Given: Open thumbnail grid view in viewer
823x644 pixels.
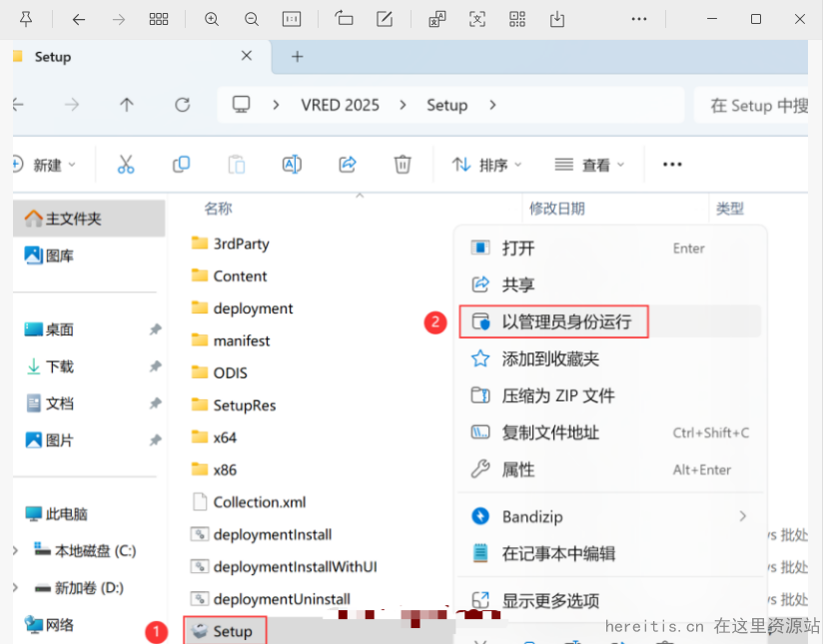Looking at the screenshot, I should [159, 19].
